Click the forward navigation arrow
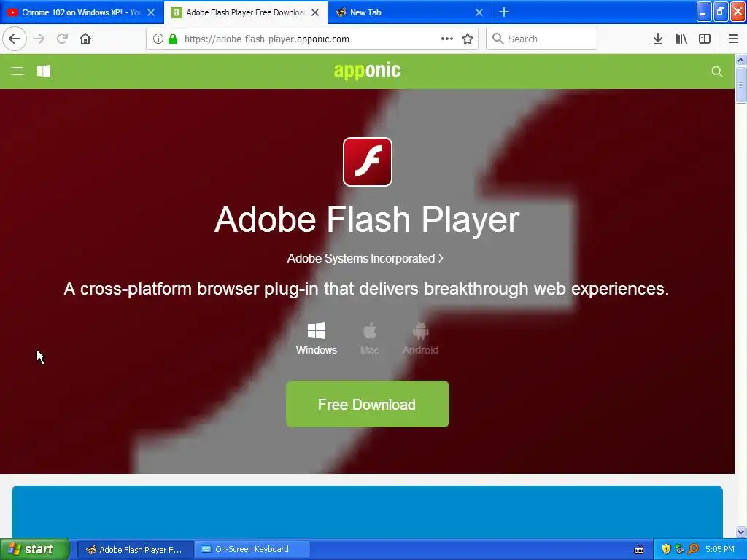747x560 pixels. point(39,39)
